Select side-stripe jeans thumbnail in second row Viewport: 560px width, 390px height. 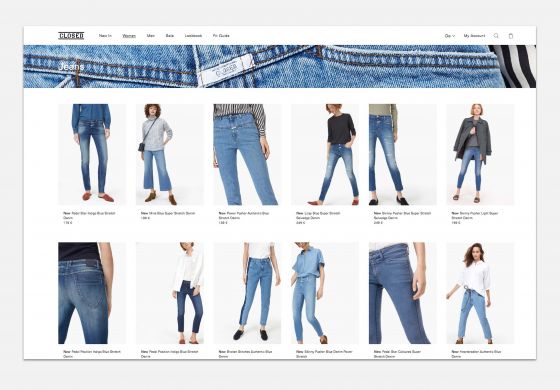(x=247, y=293)
